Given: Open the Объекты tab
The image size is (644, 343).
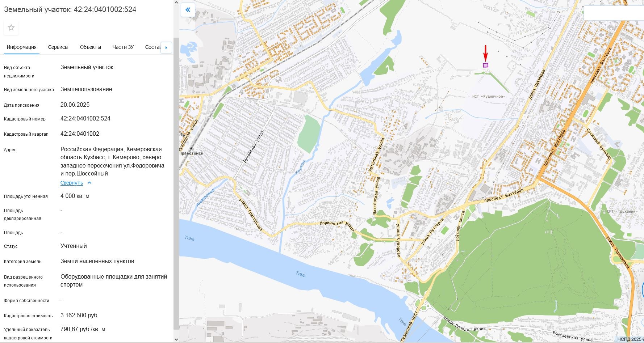Looking at the screenshot, I should coord(91,47).
